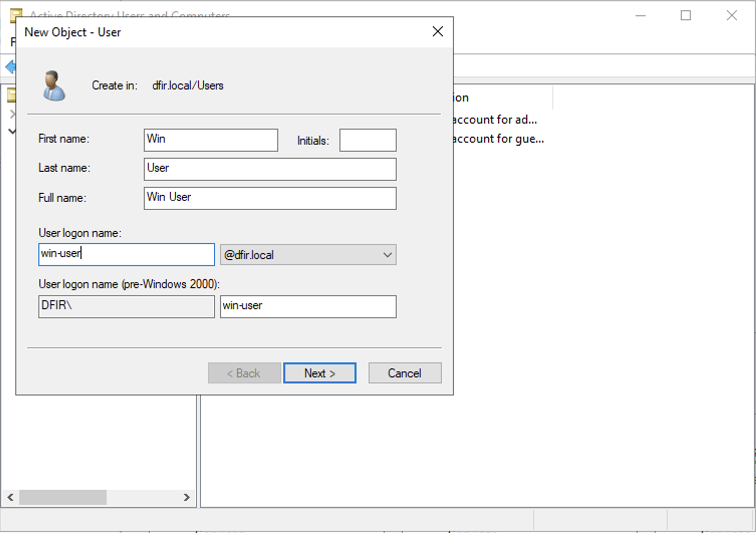
Task: Click the Next button
Action: click(x=319, y=373)
